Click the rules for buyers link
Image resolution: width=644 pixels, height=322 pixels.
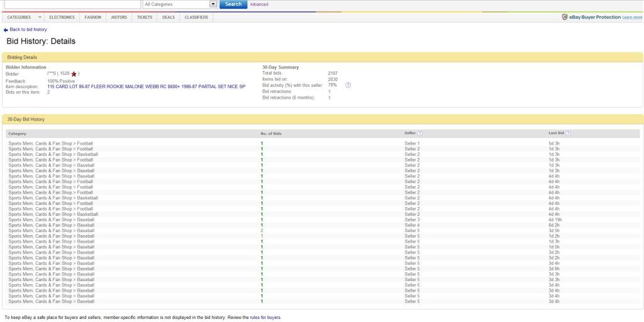click(265, 318)
